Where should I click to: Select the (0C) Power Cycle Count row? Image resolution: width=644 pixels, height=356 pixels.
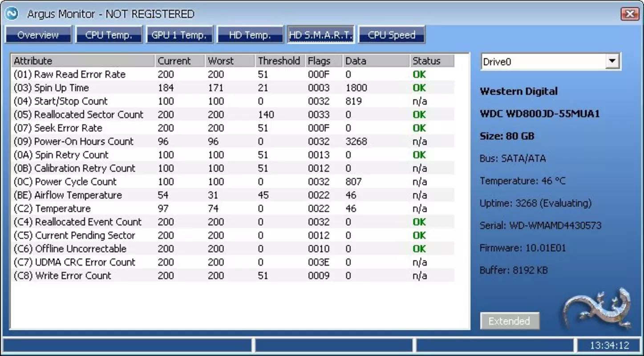(x=233, y=182)
